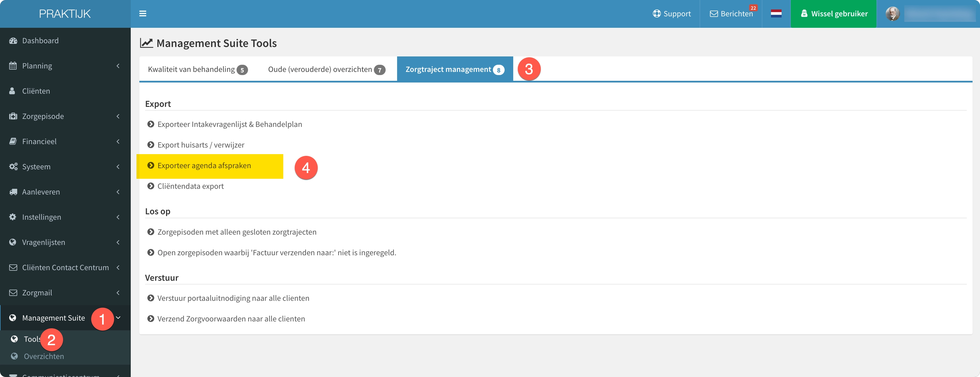Click the blurred user name in header

(939, 14)
